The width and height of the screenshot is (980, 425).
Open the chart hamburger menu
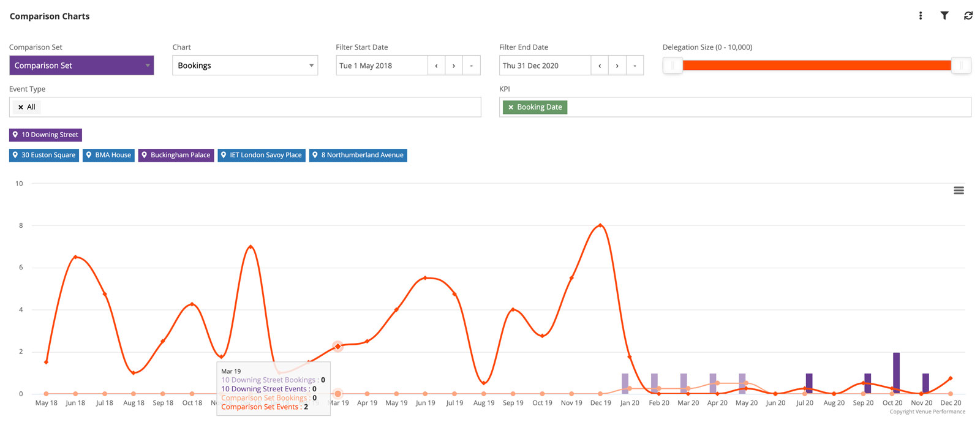click(x=959, y=190)
